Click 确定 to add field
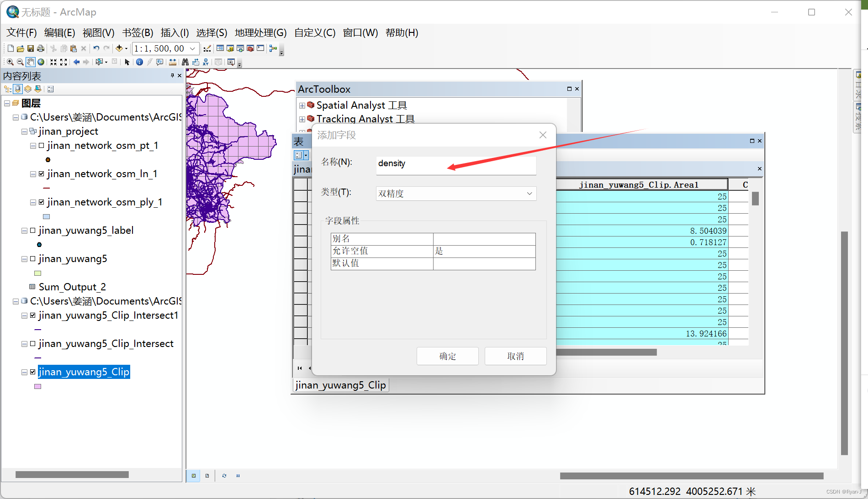The image size is (868, 499). pyautogui.click(x=447, y=356)
